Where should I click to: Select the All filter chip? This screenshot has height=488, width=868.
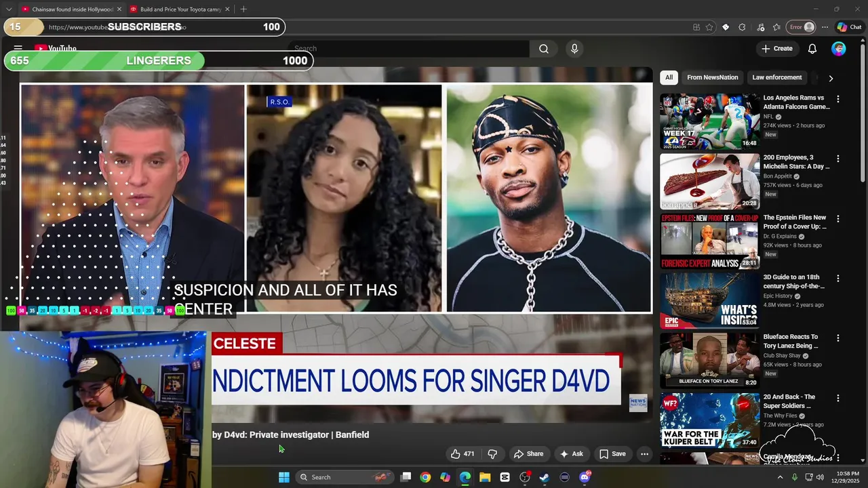click(x=669, y=77)
